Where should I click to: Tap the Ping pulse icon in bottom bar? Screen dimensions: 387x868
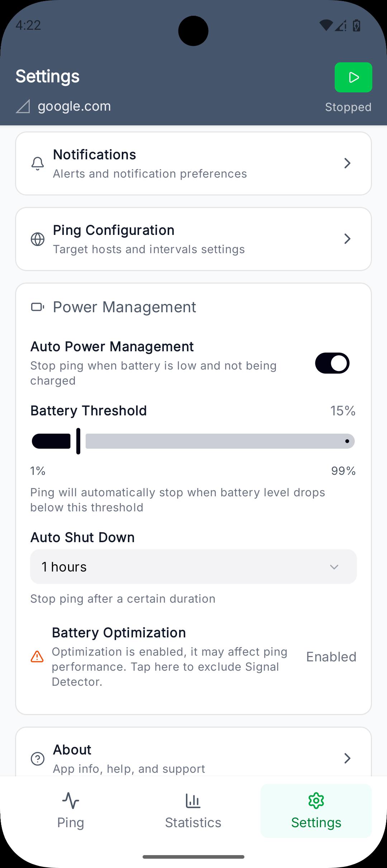pyautogui.click(x=71, y=801)
